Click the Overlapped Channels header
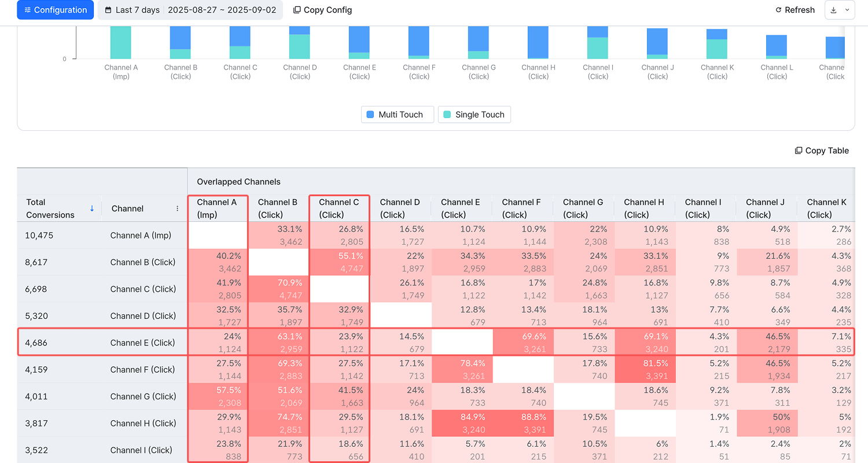868x463 pixels. [x=238, y=182]
